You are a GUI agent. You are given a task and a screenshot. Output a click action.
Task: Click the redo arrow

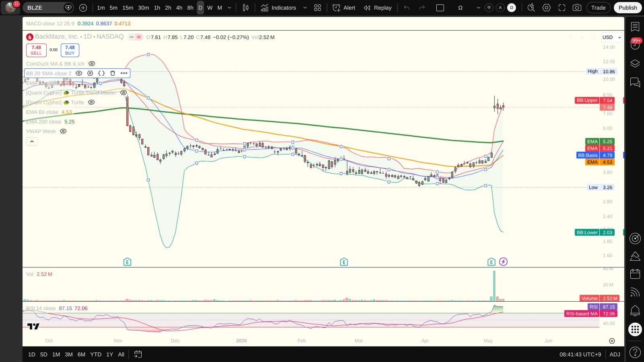click(422, 8)
